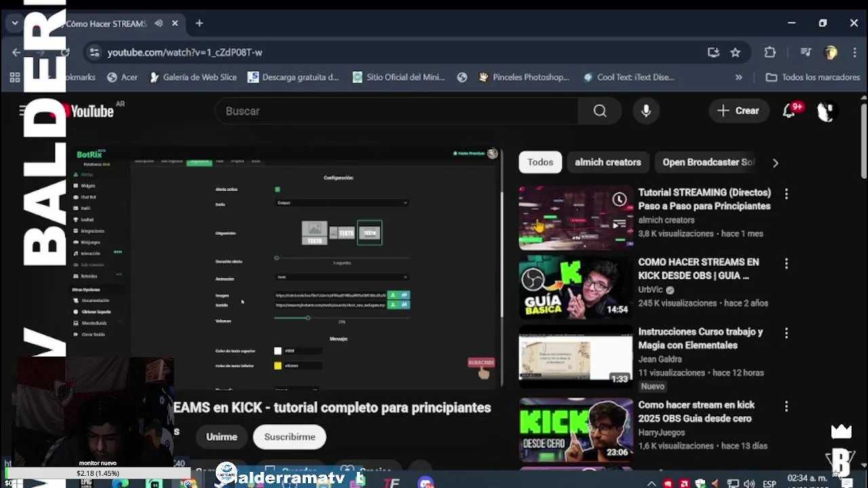Switch the ESP input language indicator
This screenshot has height=488, width=868.
pyautogui.click(x=769, y=484)
